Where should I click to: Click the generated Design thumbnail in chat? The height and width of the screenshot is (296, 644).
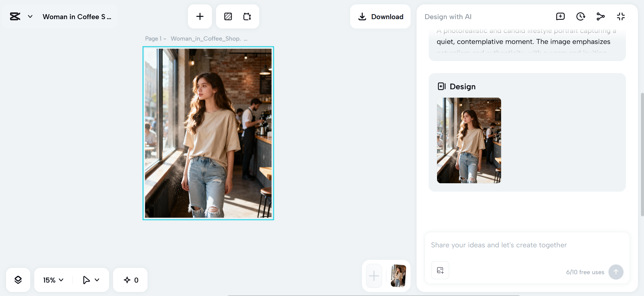point(469,140)
